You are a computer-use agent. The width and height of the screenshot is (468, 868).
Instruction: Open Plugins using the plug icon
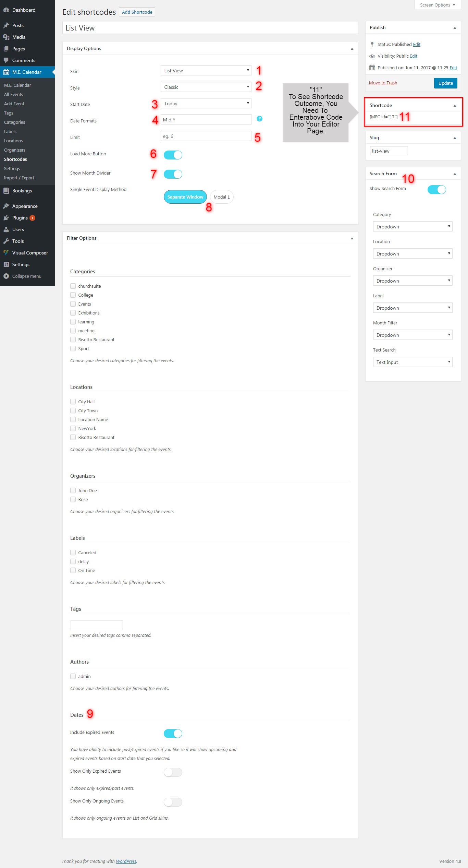coord(6,218)
